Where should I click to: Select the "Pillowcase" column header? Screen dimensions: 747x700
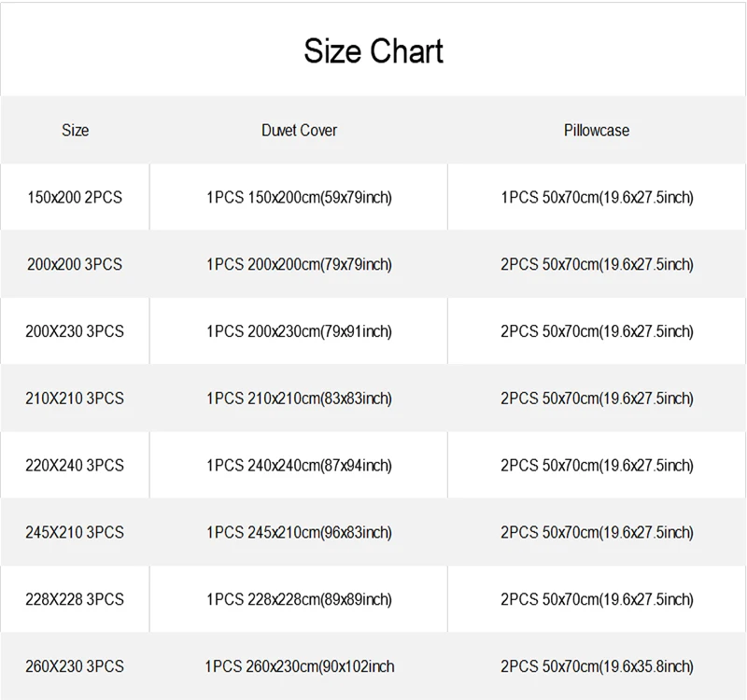(x=597, y=131)
